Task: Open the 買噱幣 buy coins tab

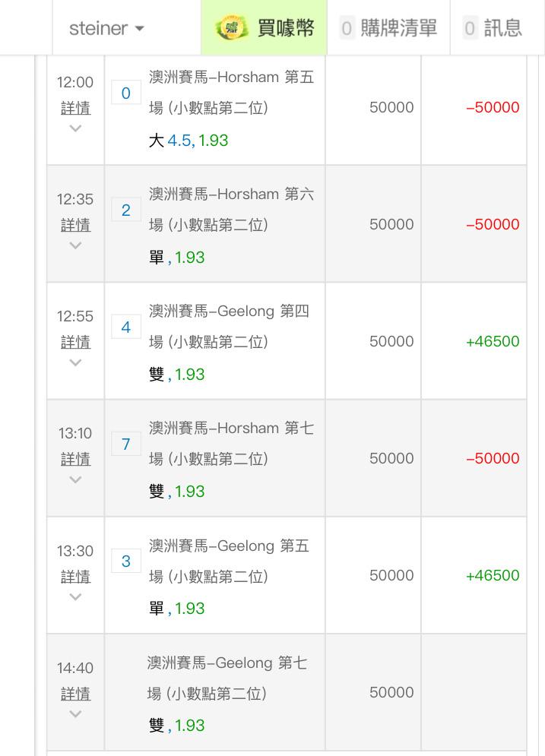Action: coord(264,27)
